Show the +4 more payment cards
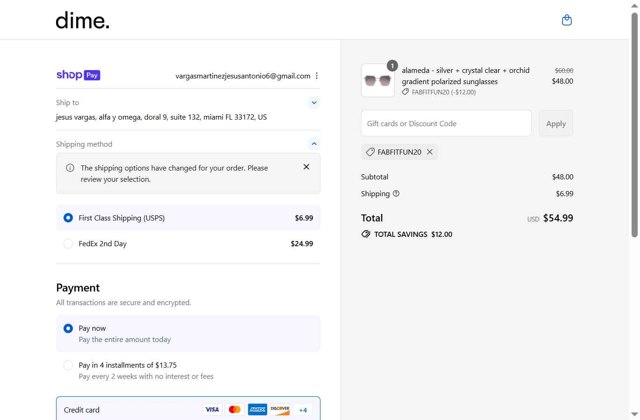Screen dimensions: 640x420 pos(303,410)
